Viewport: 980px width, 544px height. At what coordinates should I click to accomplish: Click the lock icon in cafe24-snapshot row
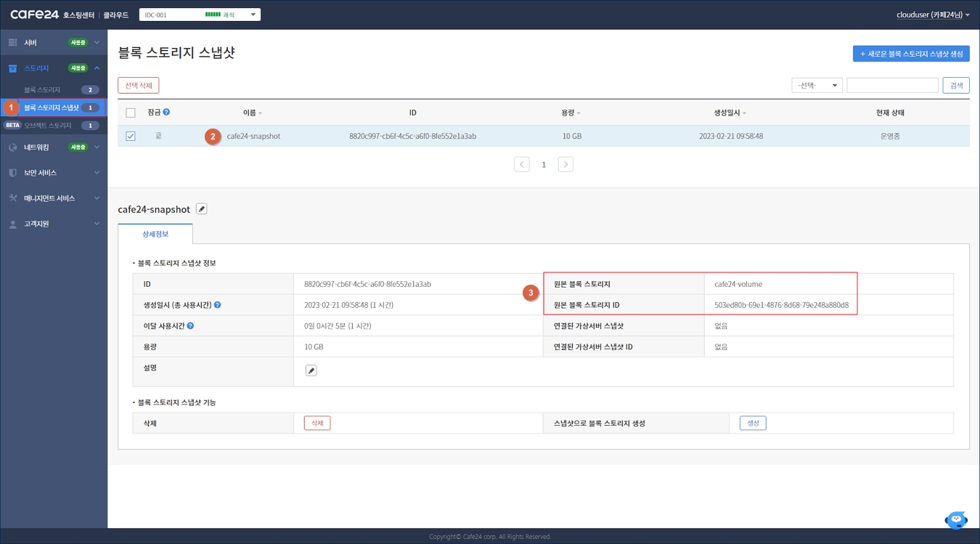tap(158, 136)
